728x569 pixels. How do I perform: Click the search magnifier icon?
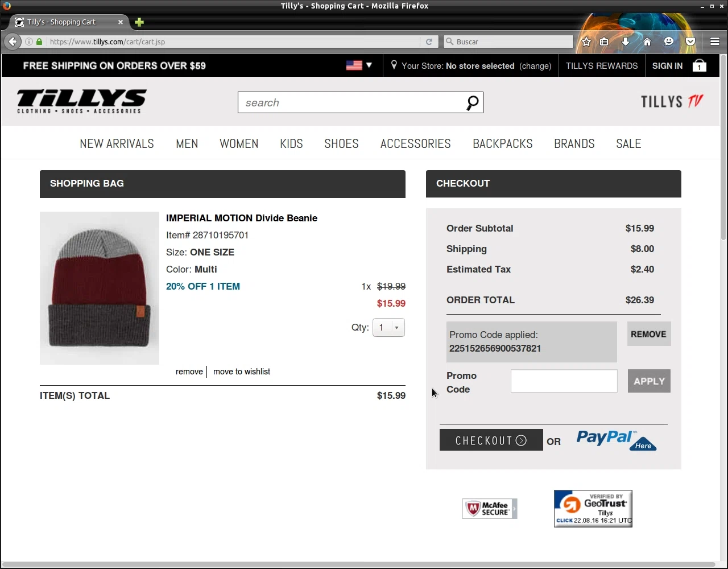point(472,103)
